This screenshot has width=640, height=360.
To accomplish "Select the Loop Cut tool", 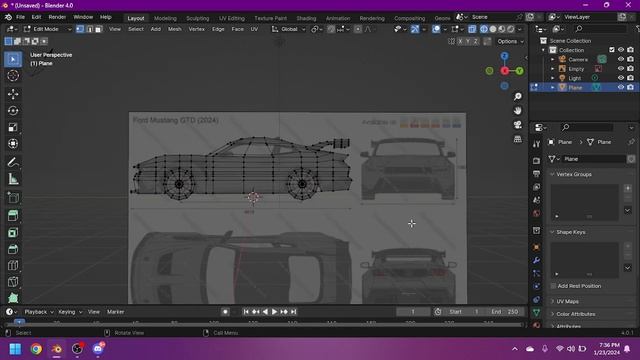I will (13, 265).
